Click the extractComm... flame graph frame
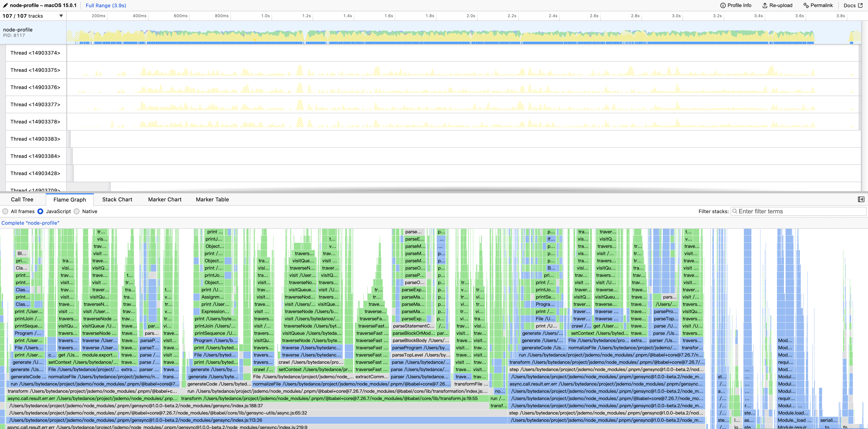 tap(372, 377)
